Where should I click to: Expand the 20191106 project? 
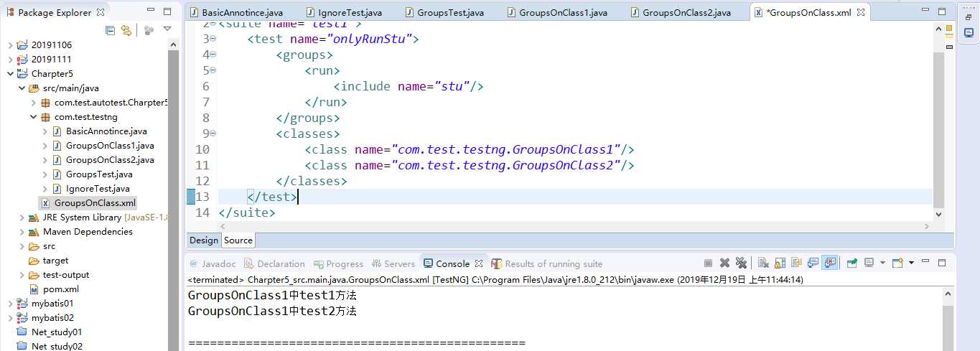pyautogui.click(x=10, y=45)
